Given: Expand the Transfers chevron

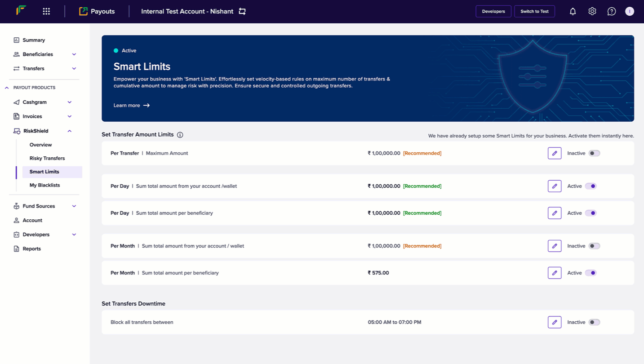Looking at the screenshot, I should point(74,69).
